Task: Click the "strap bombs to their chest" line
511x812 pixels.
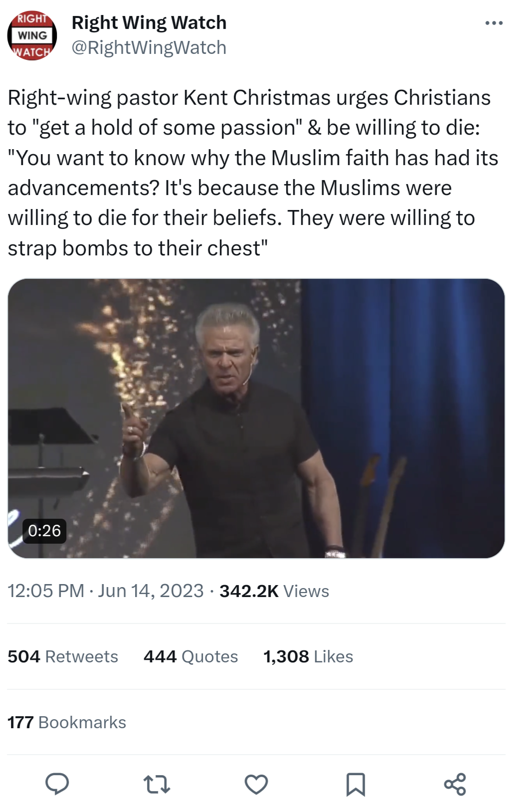Action: coord(138,248)
